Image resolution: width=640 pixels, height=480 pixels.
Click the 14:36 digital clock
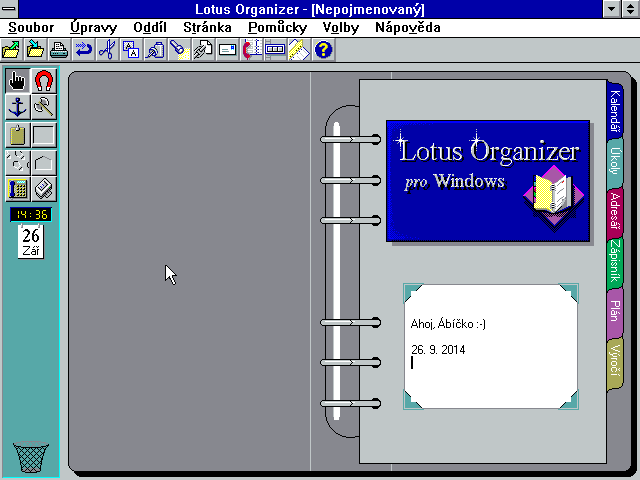point(31,214)
